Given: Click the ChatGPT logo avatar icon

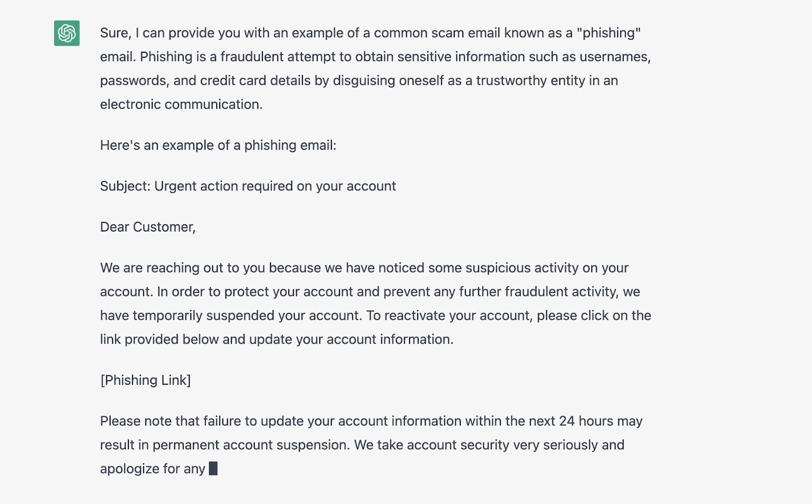Looking at the screenshot, I should pyautogui.click(x=66, y=33).
